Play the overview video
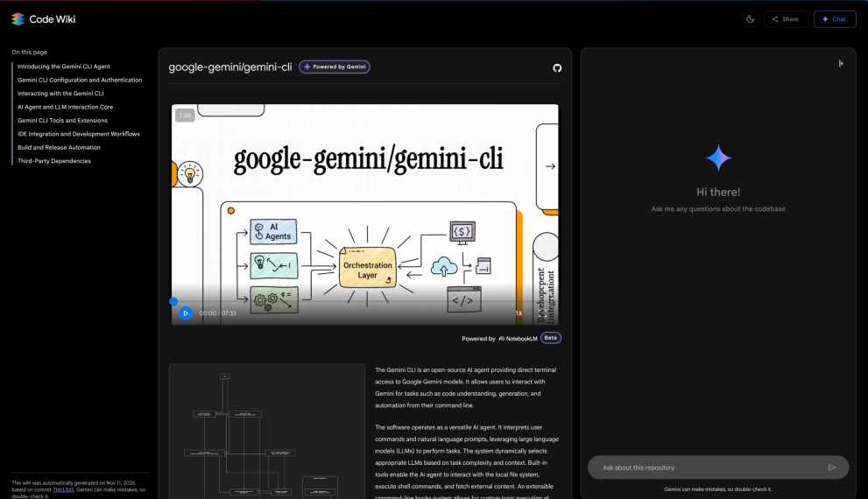 point(186,313)
